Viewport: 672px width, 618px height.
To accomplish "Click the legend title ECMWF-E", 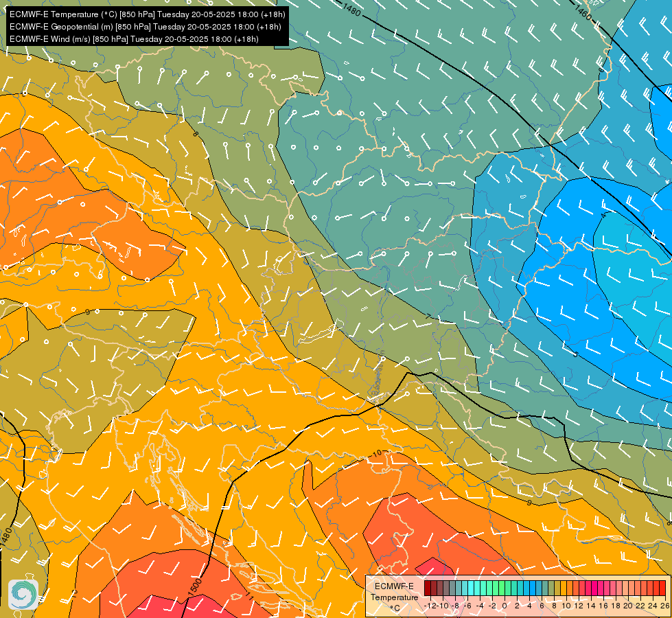I will pos(394,586).
